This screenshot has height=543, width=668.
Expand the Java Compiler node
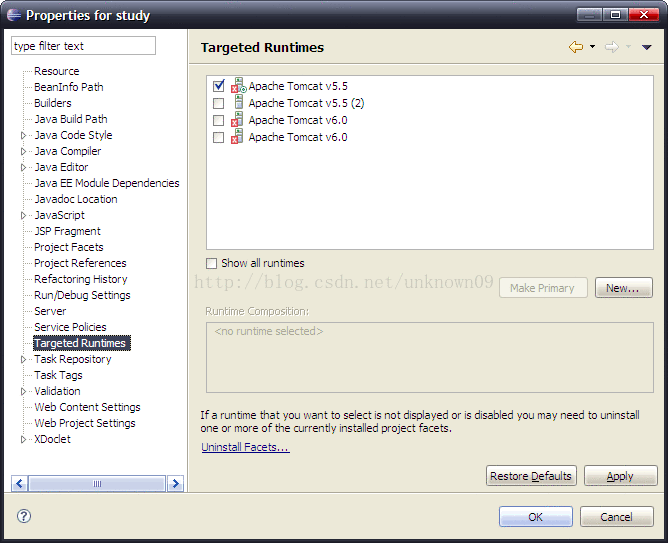(23, 151)
